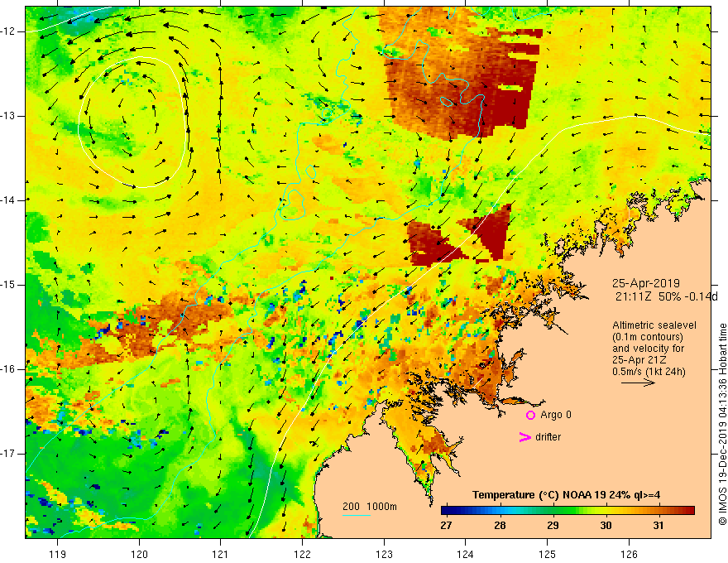Click the '-17' latitude axis label
728x563 pixels.
[x=9, y=454]
